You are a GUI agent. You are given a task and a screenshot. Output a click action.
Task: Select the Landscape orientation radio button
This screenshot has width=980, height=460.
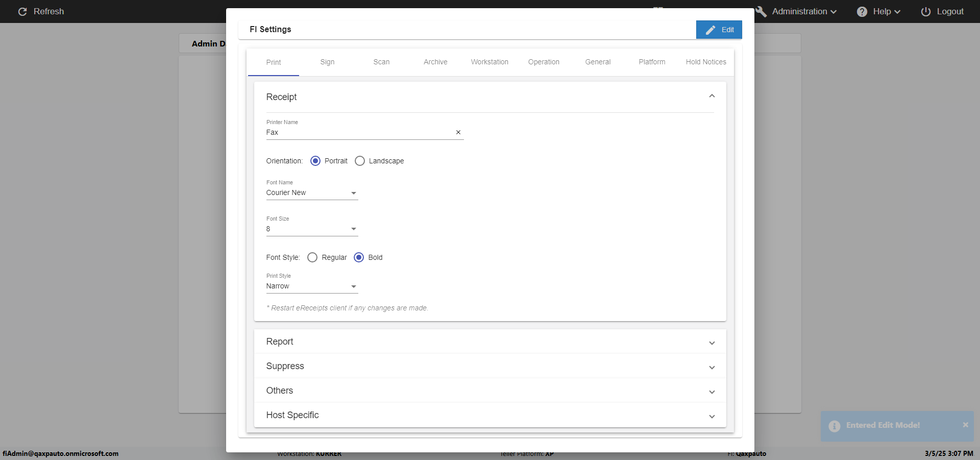tap(360, 161)
